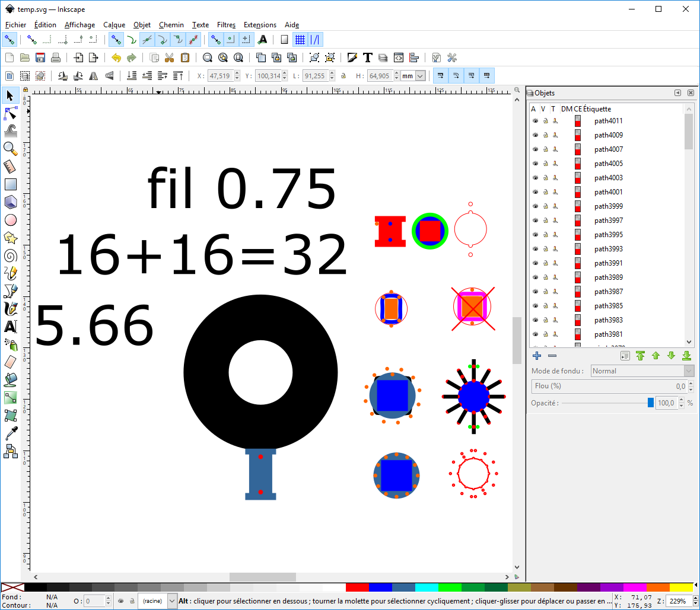The width and height of the screenshot is (700, 610).
Task: Select the Star polygon tool
Action: click(10, 238)
